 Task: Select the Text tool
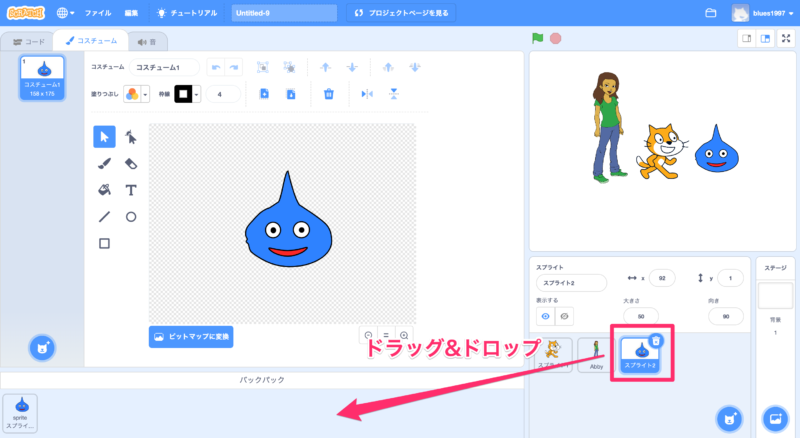click(131, 189)
